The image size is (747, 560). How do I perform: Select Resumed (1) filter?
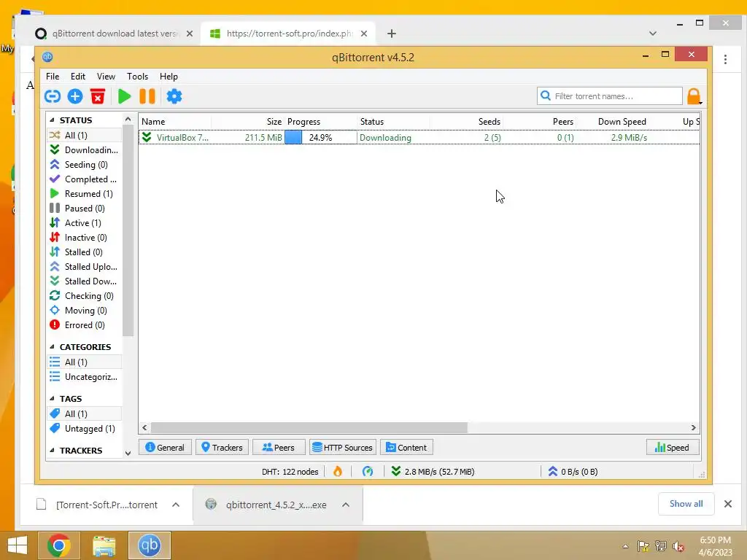pyautogui.click(x=85, y=194)
